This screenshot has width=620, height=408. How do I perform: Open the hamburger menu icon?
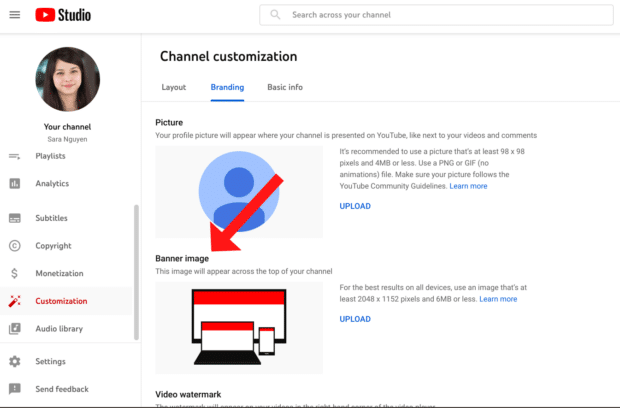tap(14, 15)
